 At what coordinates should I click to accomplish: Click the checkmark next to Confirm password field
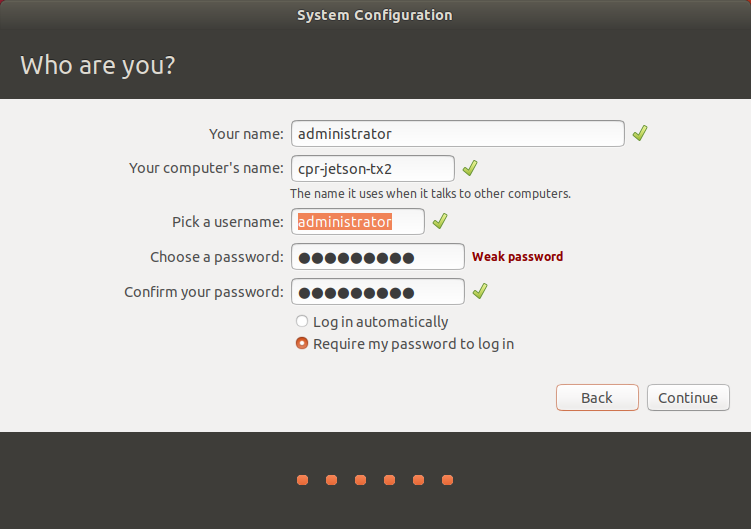tap(480, 291)
